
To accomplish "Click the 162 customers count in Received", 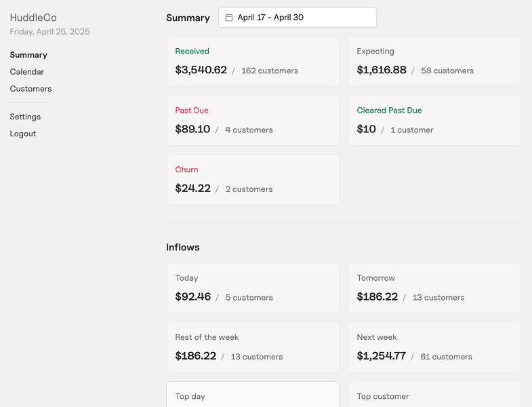I will (x=270, y=71).
